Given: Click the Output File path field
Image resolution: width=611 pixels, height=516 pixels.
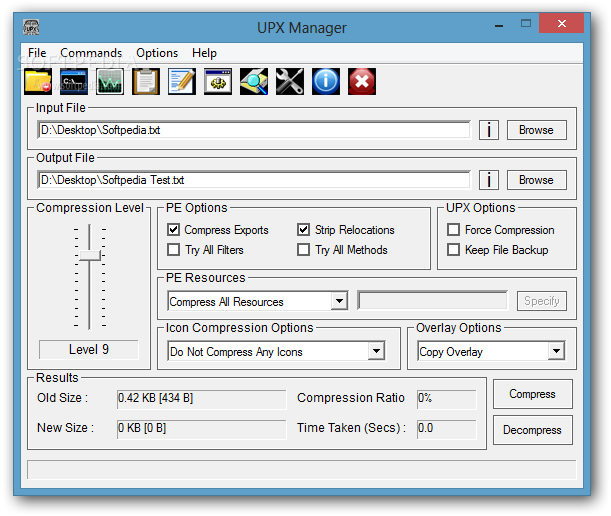Looking at the screenshot, I should click(254, 180).
